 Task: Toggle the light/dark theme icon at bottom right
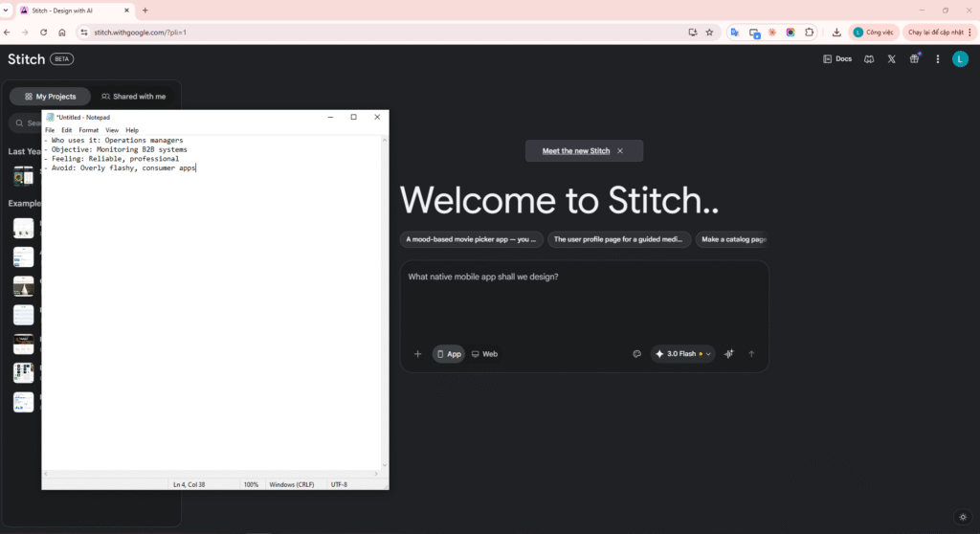click(962, 517)
